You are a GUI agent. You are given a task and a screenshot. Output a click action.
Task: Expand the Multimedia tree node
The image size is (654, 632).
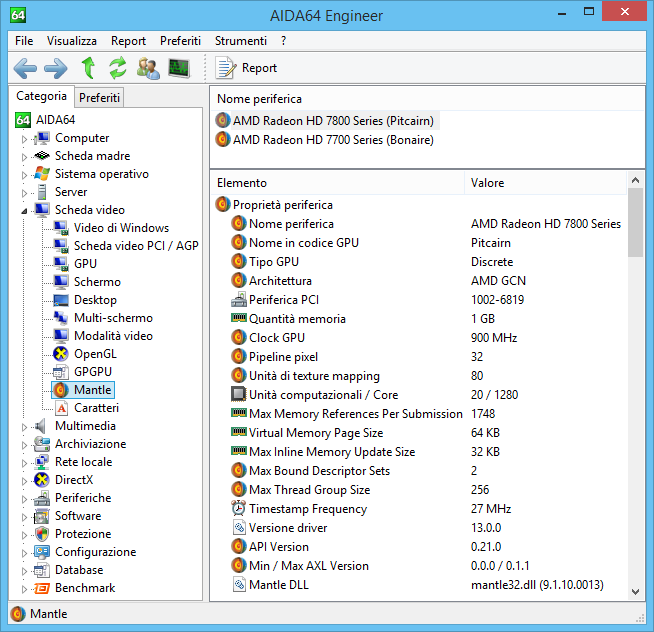pyautogui.click(x=24, y=427)
